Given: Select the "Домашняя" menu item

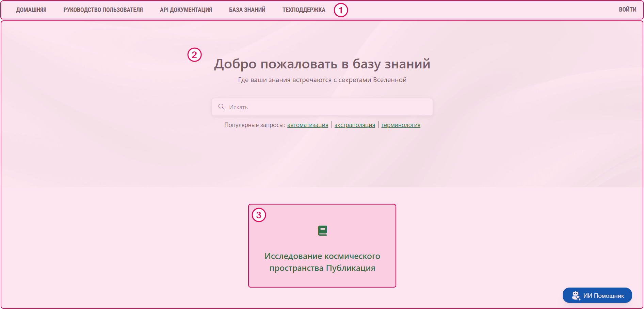Looking at the screenshot, I should (x=31, y=9).
